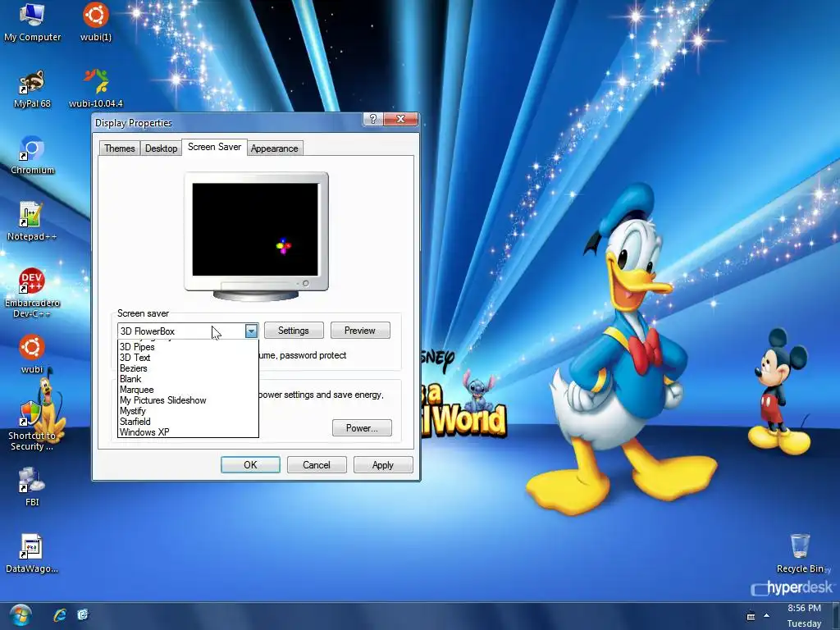
Task: Choose Starfield screen saver
Action: pos(188,422)
